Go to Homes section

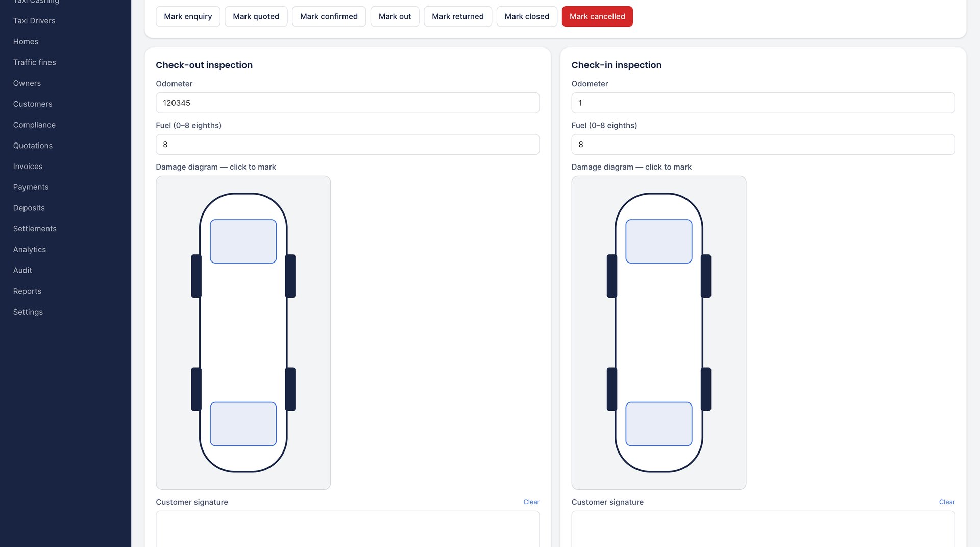[26, 42]
